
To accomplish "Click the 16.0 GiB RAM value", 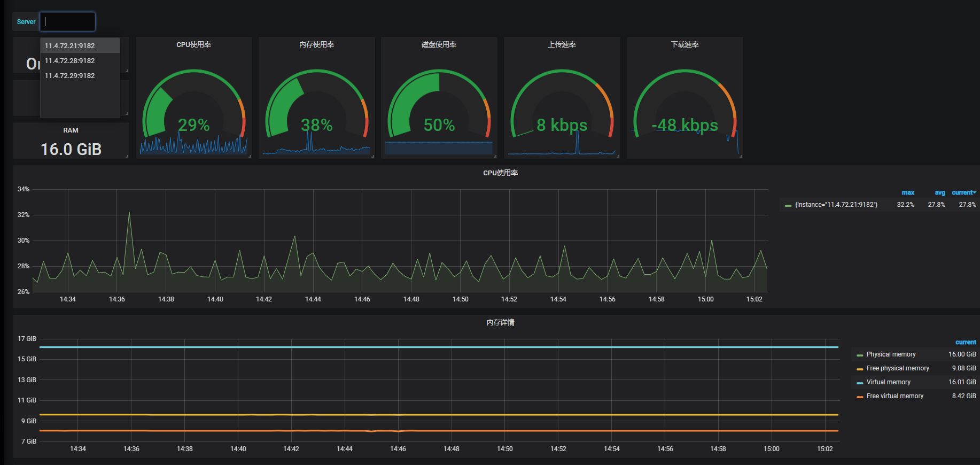I will tap(71, 149).
